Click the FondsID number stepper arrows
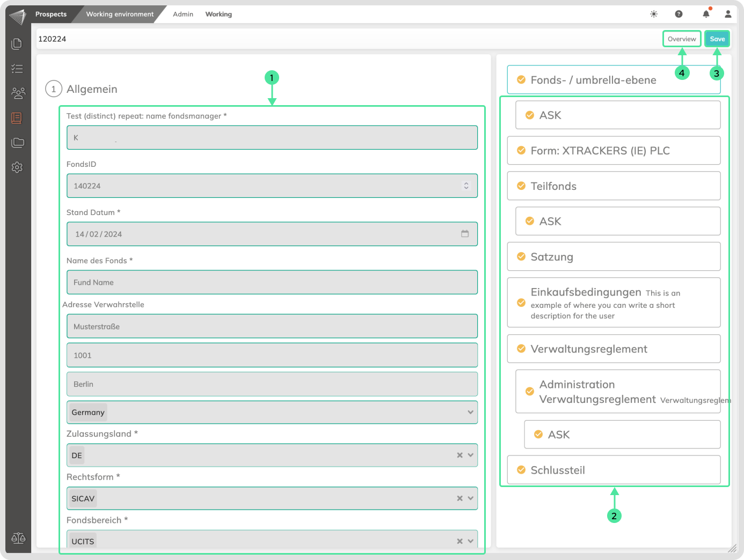Viewport: 744px width, 560px height. pos(466,186)
